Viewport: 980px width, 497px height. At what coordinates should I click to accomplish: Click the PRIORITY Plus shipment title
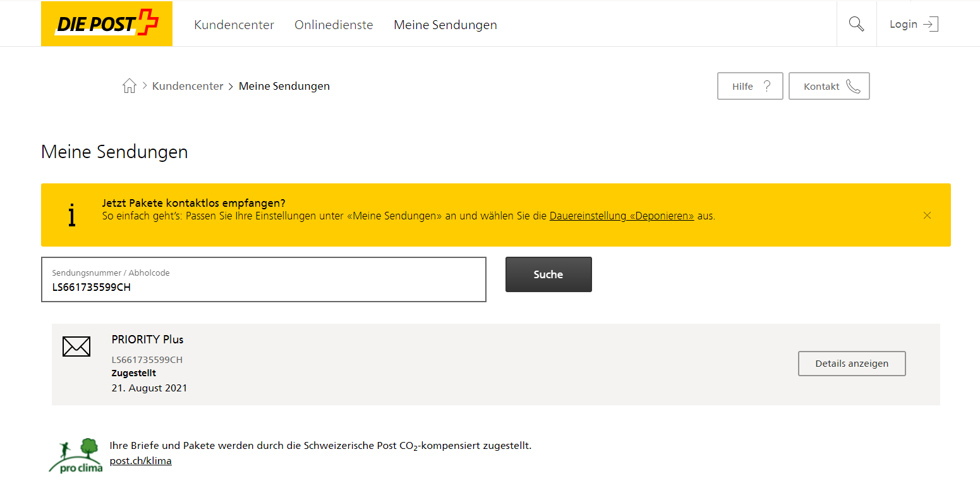tap(147, 340)
